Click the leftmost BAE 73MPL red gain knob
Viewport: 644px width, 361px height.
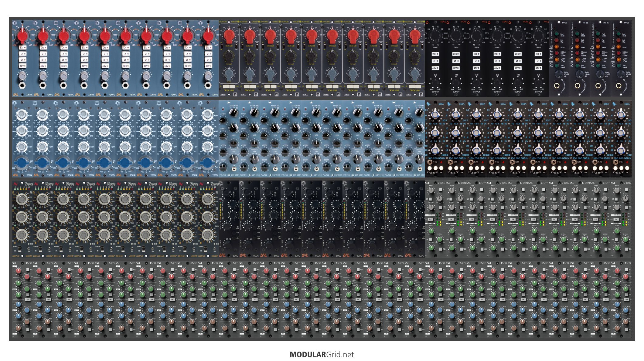pos(22,36)
